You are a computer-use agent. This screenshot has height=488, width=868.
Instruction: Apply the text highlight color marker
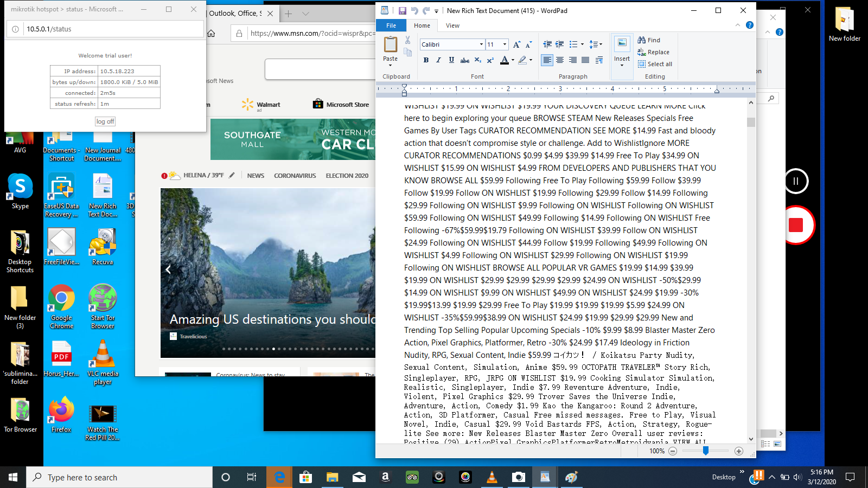[x=522, y=60]
